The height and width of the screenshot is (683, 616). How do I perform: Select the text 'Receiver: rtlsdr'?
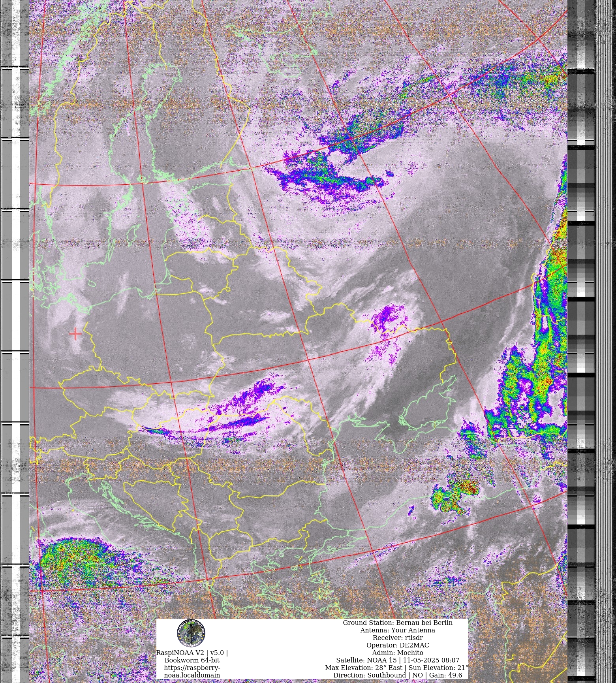coord(398,638)
